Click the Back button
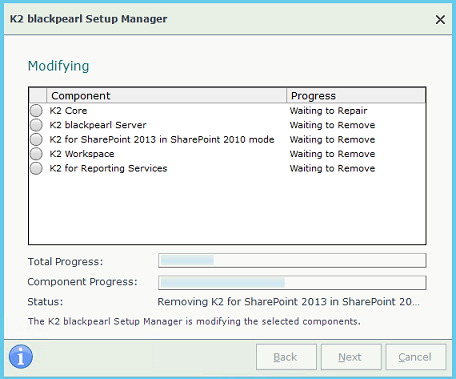 [286, 357]
